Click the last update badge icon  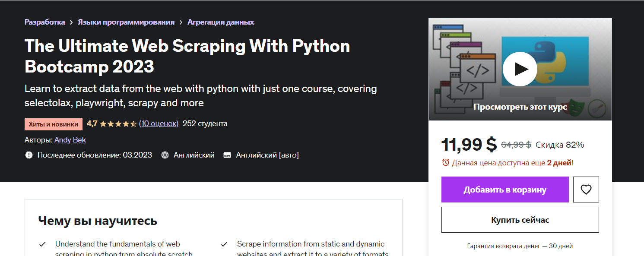tap(29, 155)
